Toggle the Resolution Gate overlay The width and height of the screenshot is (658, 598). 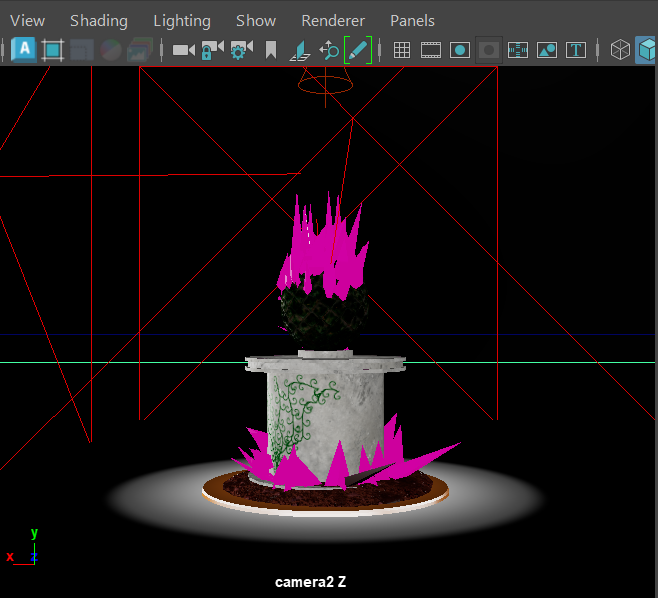pyautogui.click(x=460, y=49)
